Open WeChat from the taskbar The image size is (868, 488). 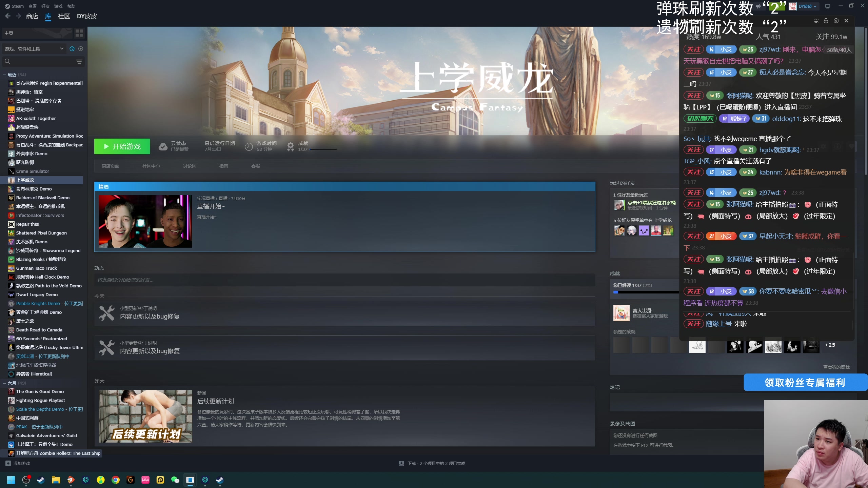click(x=175, y=480)
